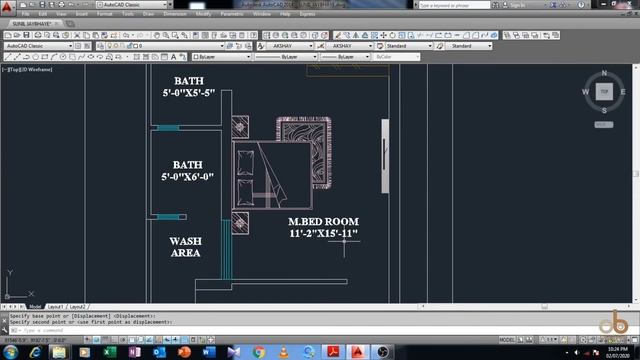This screenshot has width=640, height=360.
Task: Select the Erase tool in Modify toolbar
Action: [338, 36]
